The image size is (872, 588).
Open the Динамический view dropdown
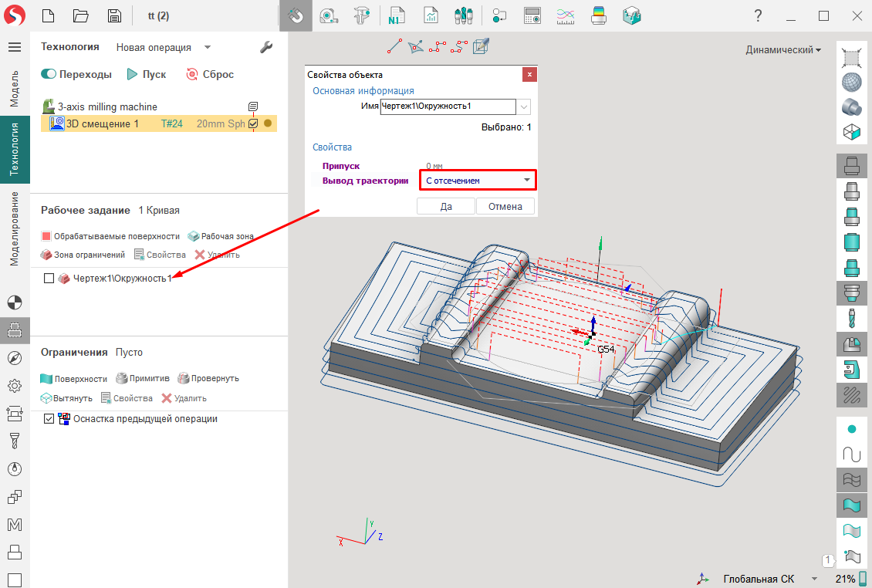pos(782,50)
